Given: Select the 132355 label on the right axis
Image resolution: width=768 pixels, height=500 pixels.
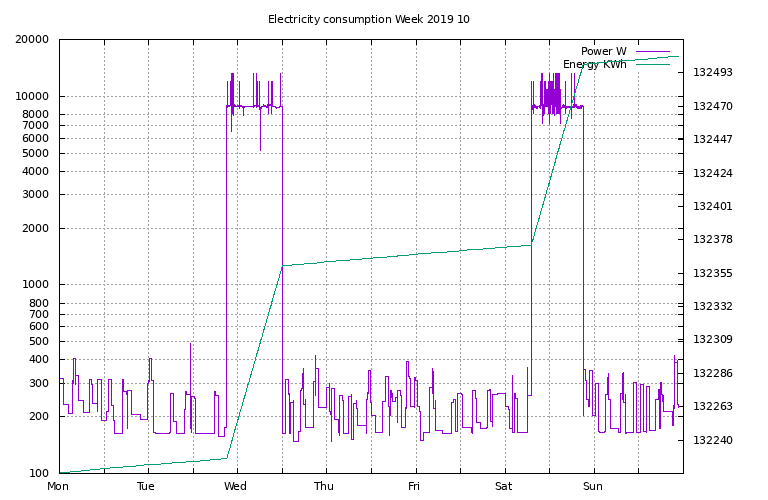Looking at the screenshot, I should click(713, 273).
